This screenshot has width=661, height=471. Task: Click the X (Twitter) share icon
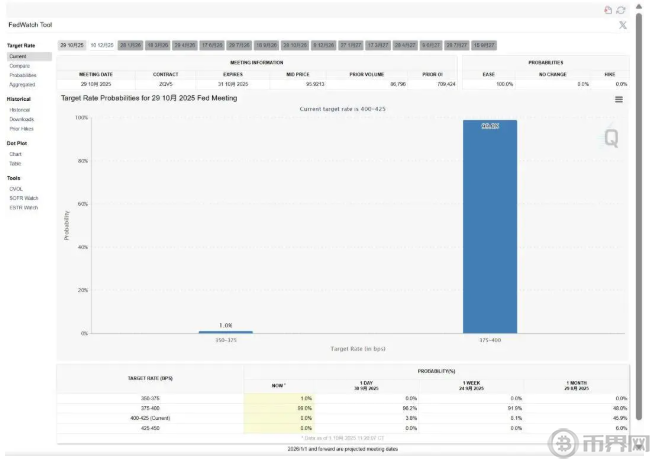pyautogui.click(x=623, y=24)
